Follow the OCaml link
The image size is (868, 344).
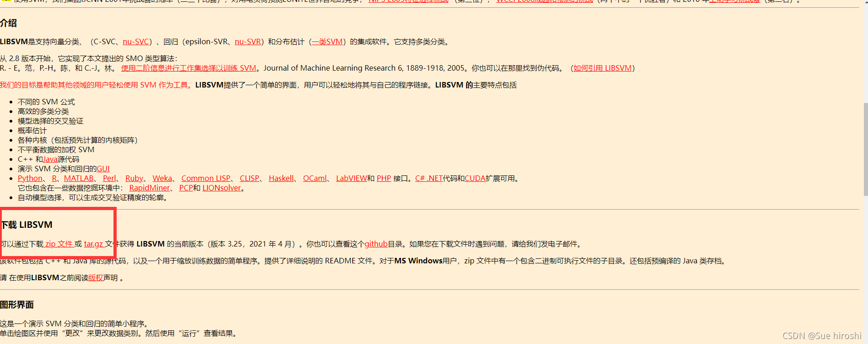(315, 179)
